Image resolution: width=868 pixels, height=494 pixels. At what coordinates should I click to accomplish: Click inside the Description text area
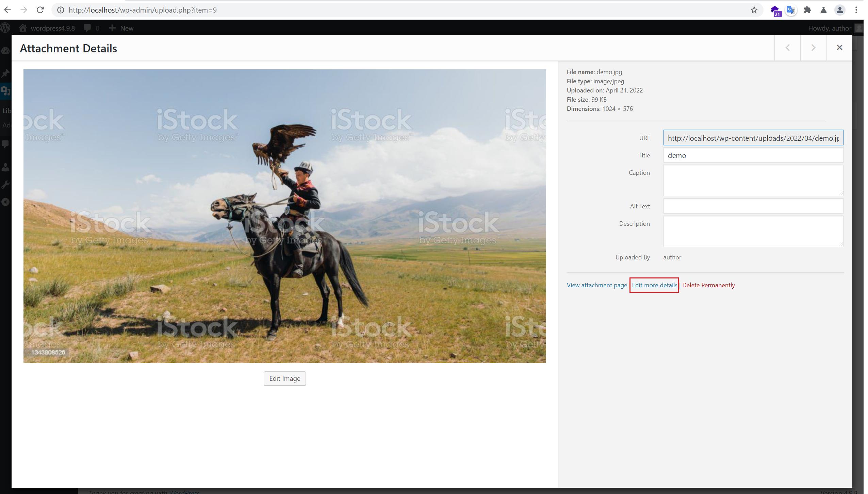[753, 232]
